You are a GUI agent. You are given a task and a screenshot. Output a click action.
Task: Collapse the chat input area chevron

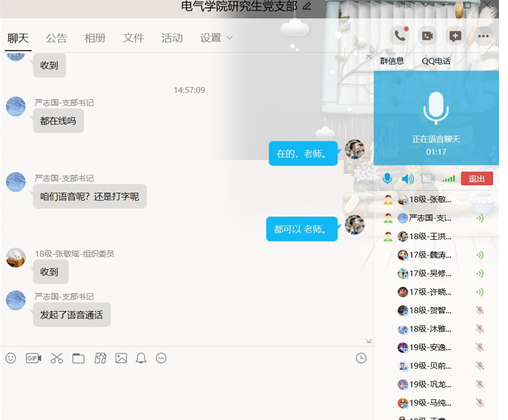tap(369, 341)
